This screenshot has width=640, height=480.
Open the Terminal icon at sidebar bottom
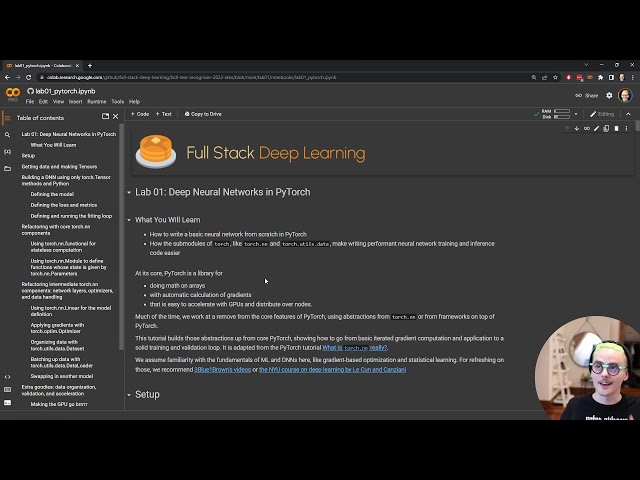pos(7,403)
